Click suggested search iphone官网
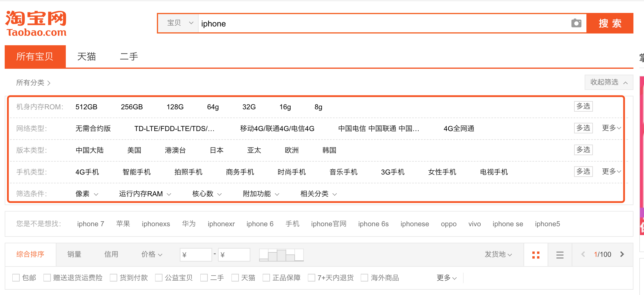This screenshot has width=644, height=295. click(329, 224)
